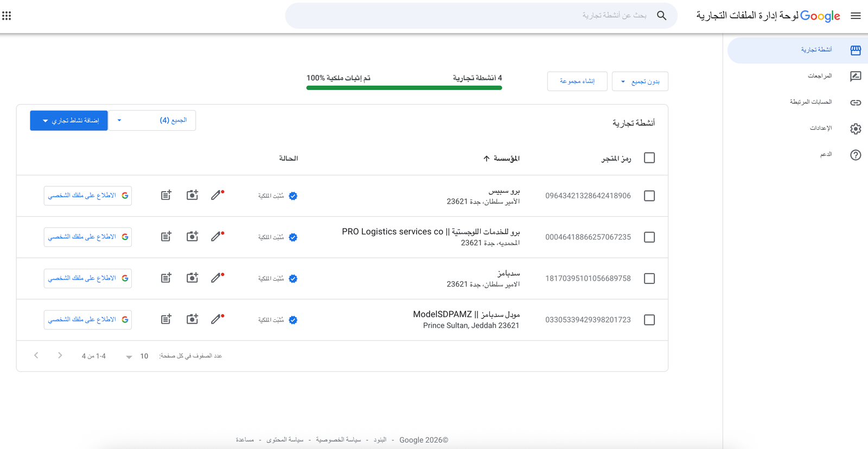Open البنود terms footer link

point(380,440)
